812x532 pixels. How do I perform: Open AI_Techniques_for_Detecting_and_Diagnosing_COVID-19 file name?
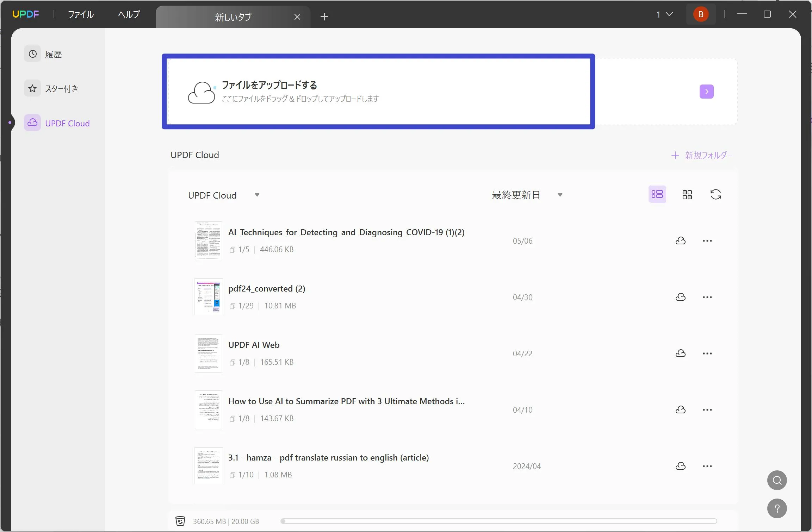[x=346, y=232]
